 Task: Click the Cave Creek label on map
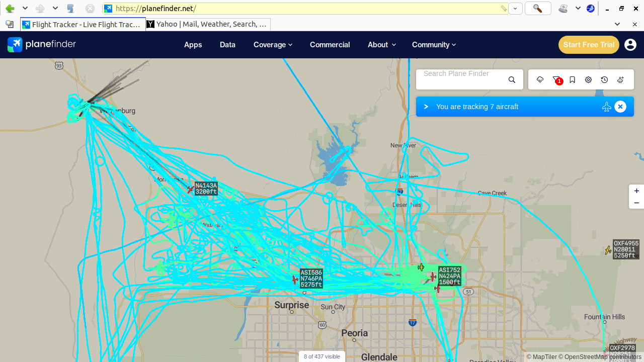tap(493, 193)
